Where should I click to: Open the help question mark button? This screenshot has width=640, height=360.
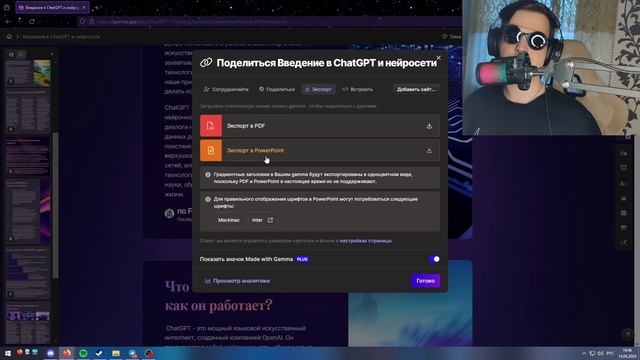(627, 335)
